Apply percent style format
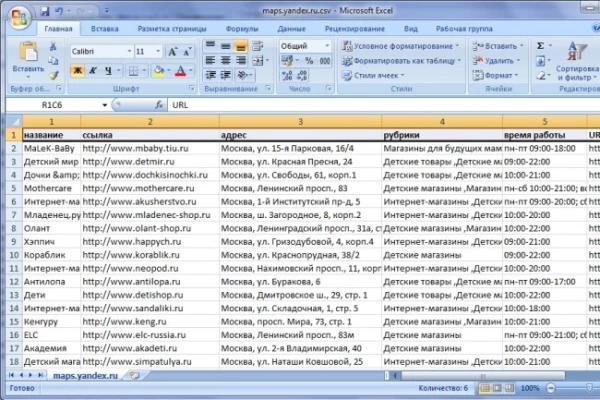Image resolution: width=600 pixels, height=400 pixels. [x=309, y=60]
